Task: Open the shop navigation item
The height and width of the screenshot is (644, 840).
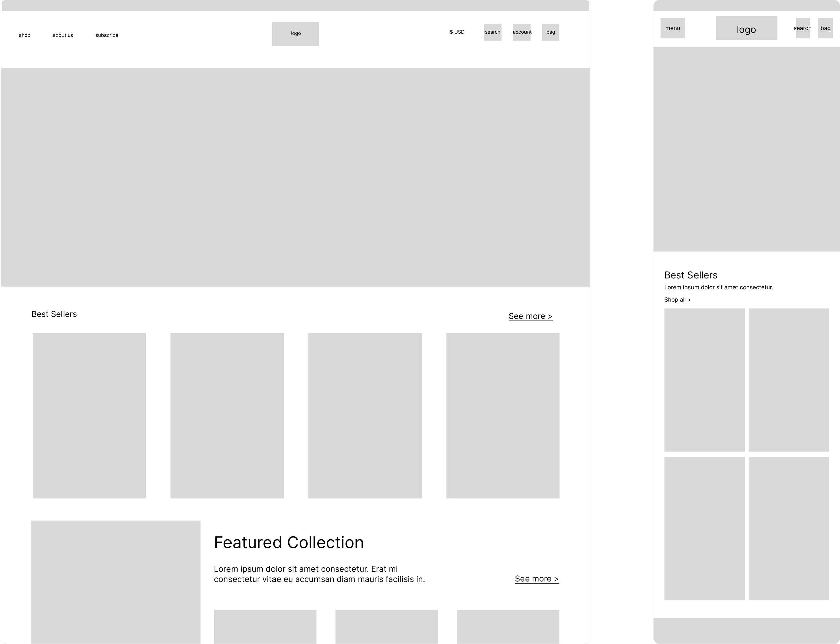Action: click(25, 35)
